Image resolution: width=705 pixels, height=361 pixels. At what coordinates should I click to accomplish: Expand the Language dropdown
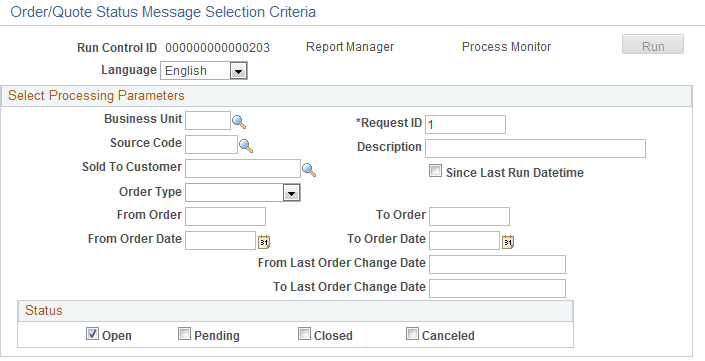pos(238,71)
